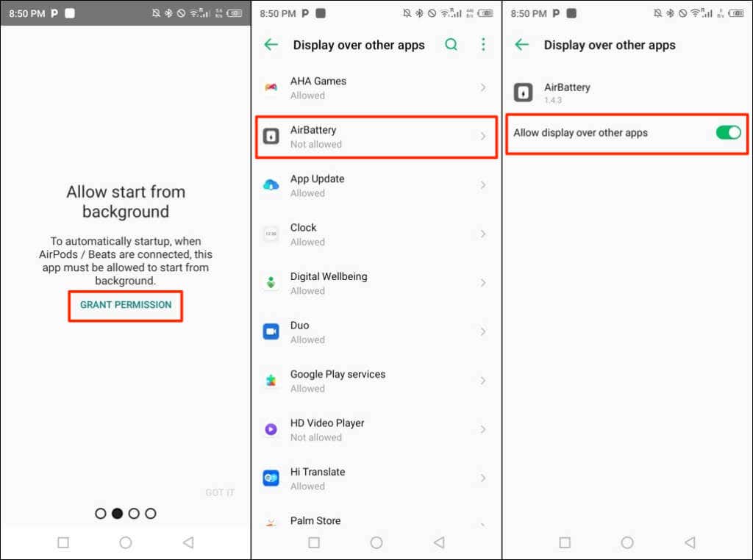Open the Hi Translate entry
This screenshot has height=560, width=753.
click(376, 479)
